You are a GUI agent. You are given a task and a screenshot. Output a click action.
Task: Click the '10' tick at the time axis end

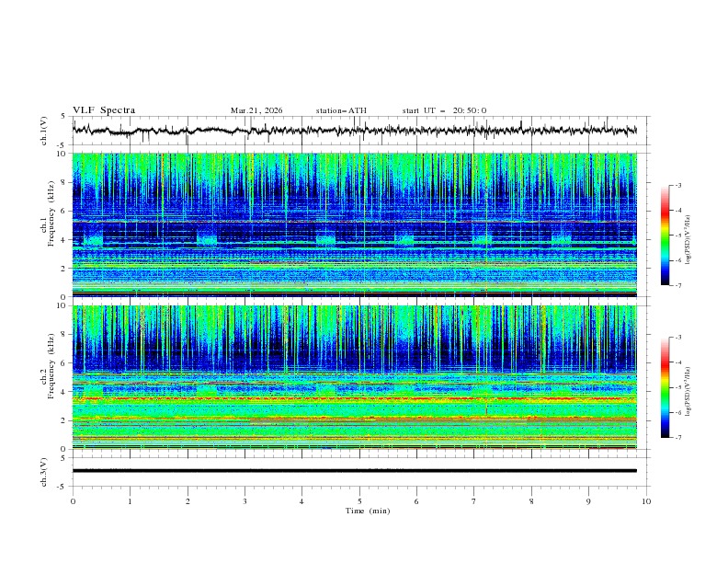pos(646,501)
